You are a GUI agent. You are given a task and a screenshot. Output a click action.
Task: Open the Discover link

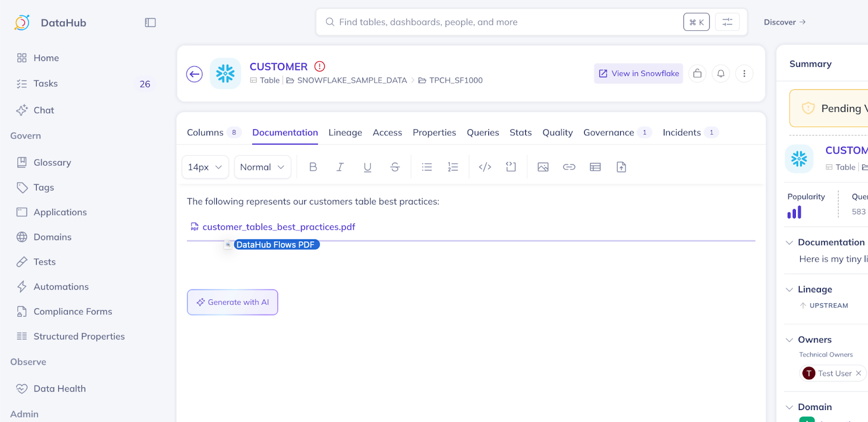click(x=784, y=22)
